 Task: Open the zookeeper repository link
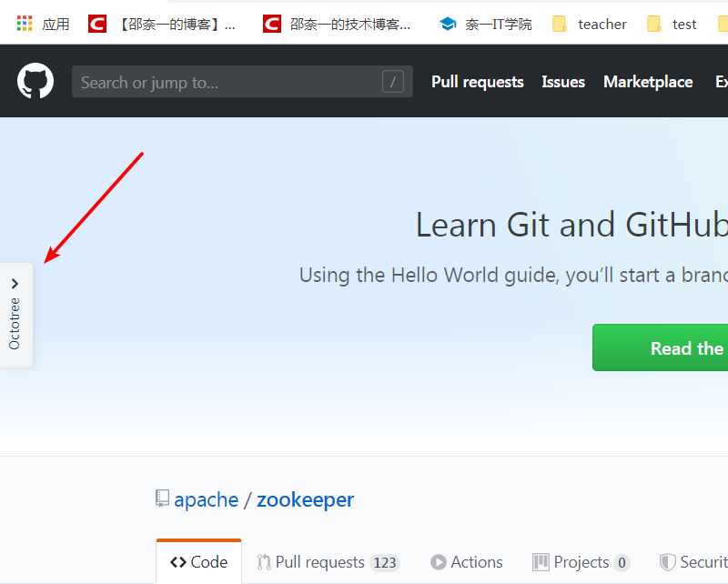tap(305, 499)
